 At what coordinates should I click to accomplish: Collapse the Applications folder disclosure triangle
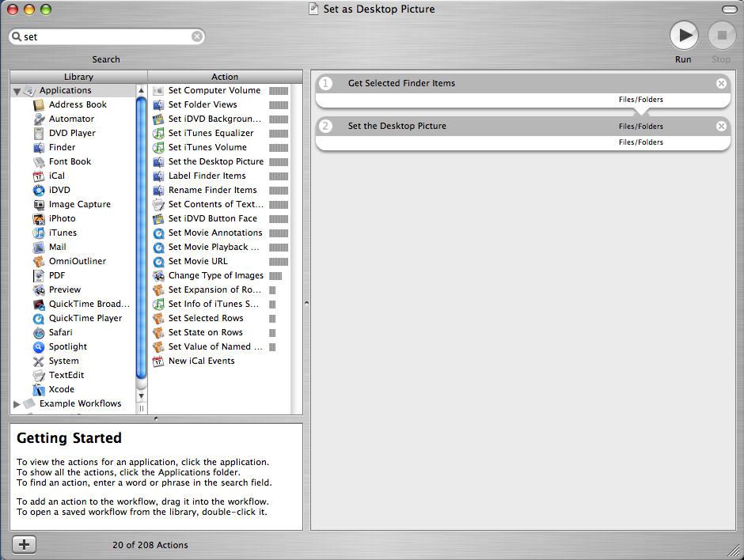(16, 90)
